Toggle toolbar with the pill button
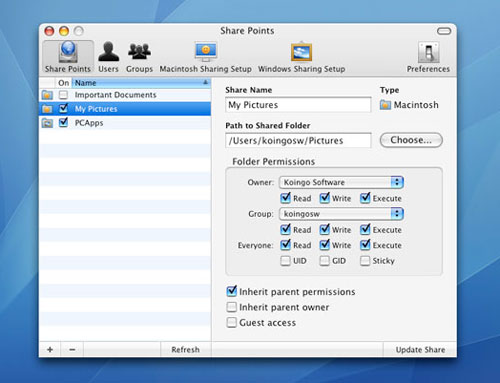 click(x=444, y=31)
